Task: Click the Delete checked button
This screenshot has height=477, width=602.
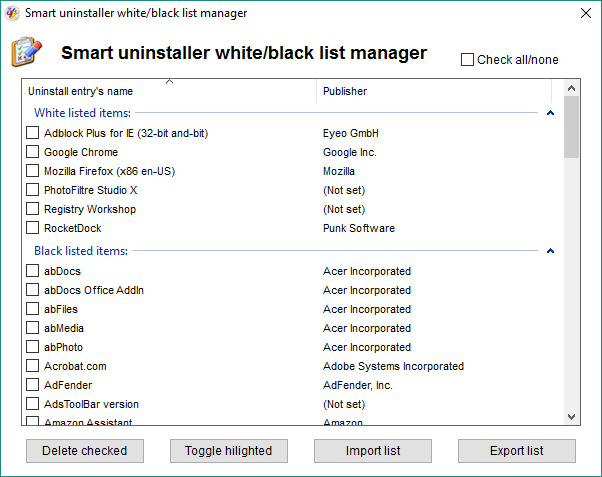Action: click(x=85, y=451)
